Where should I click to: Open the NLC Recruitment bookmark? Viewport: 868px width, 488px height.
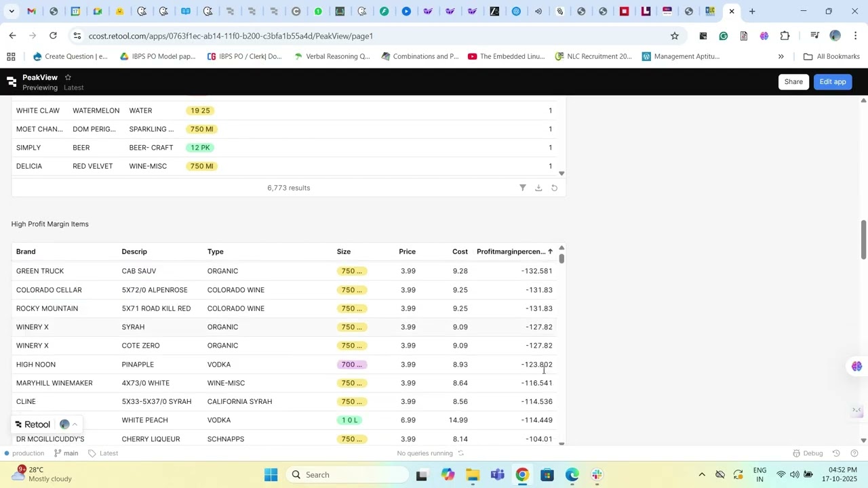[593, 56]
